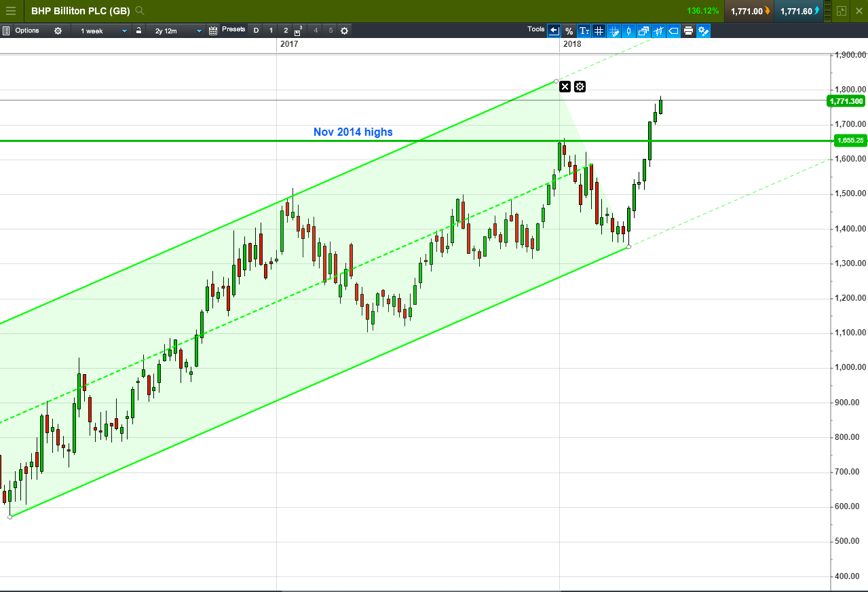Click the 2017 time axis label

(288, 44)
